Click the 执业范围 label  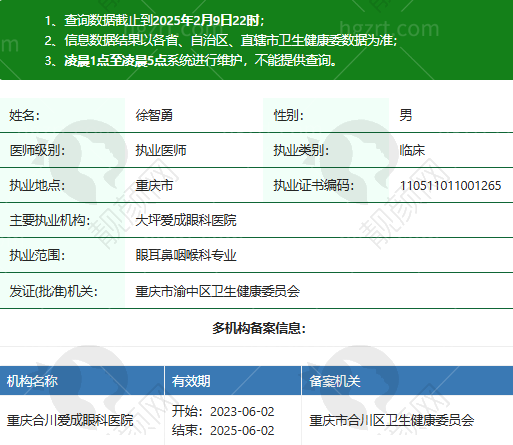[x=37, y=255]
